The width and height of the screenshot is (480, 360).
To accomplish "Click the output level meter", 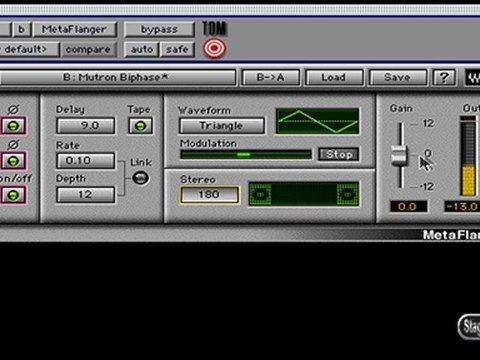I will tap(468, 156).
